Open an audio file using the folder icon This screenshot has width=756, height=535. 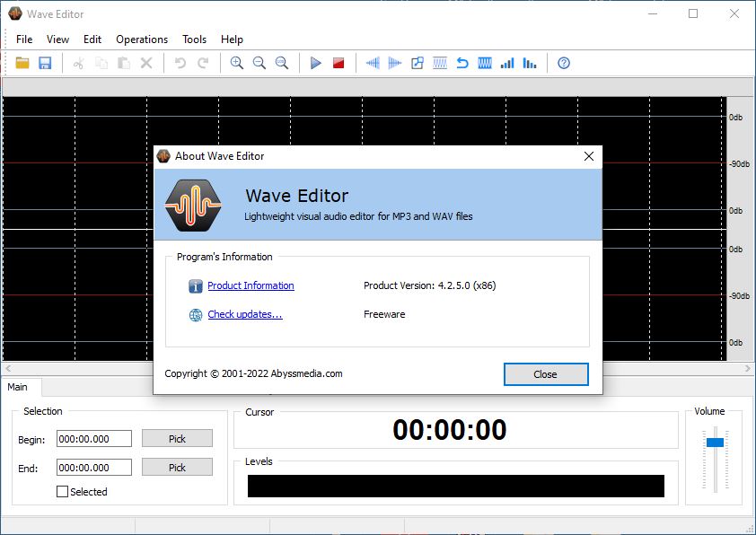(22, 63)
